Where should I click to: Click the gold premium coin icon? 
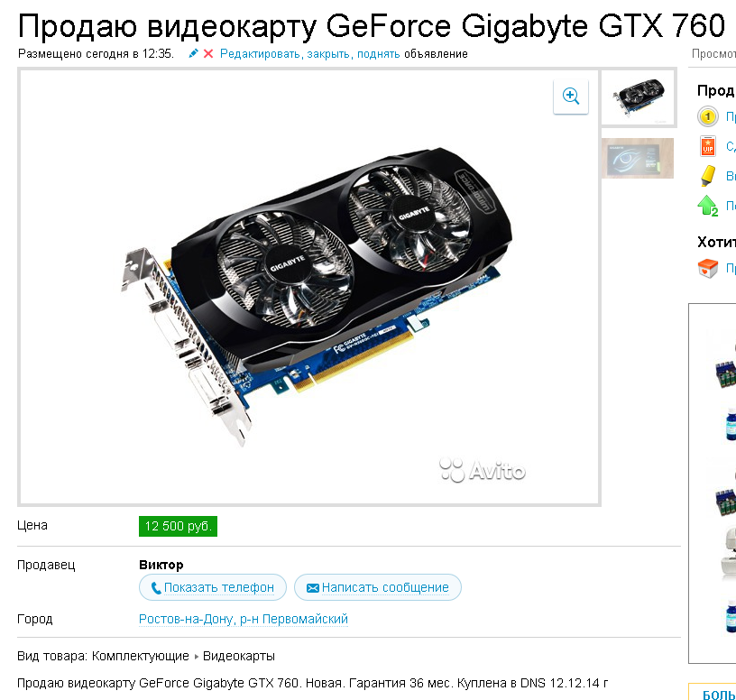point(708,116)
